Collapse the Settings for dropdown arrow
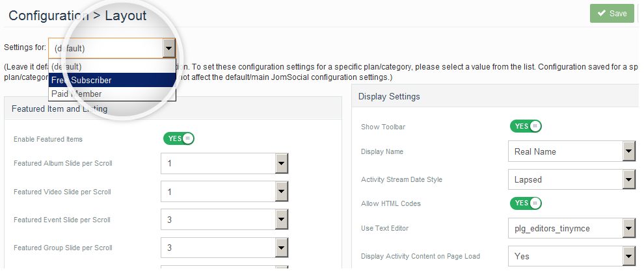644x271 pixels. coord(168,48)
